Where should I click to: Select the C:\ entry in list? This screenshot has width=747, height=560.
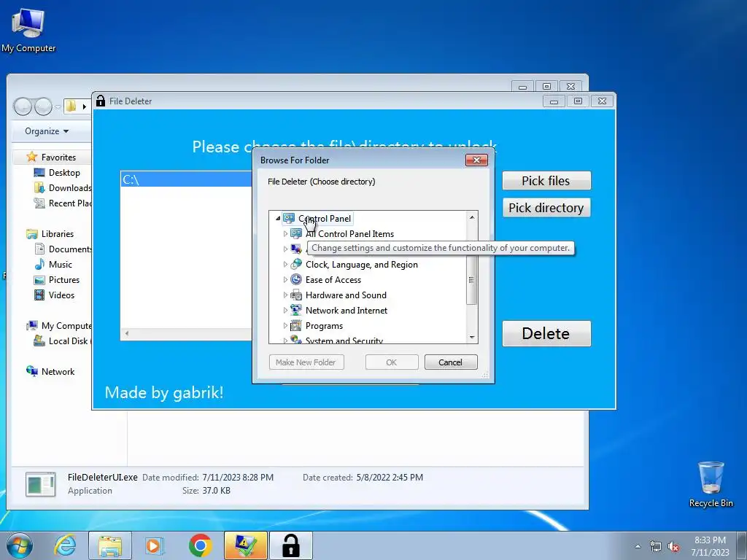pyautogui.click(x=186, y=179)
